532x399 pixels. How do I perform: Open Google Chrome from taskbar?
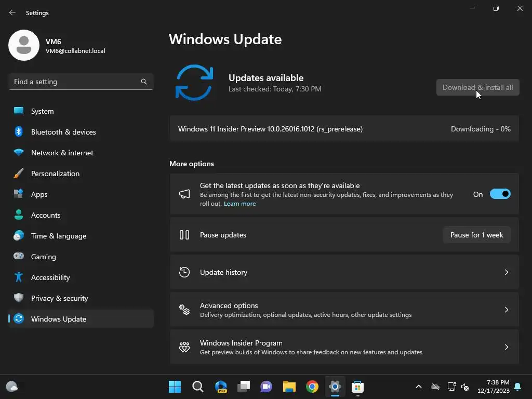pos(312,387)
